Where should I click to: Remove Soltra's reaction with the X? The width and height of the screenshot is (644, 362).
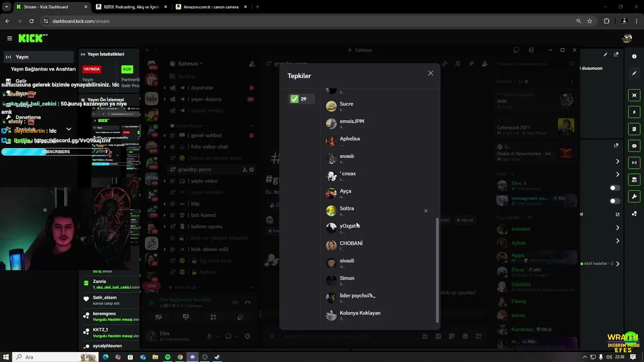[426, 211]
